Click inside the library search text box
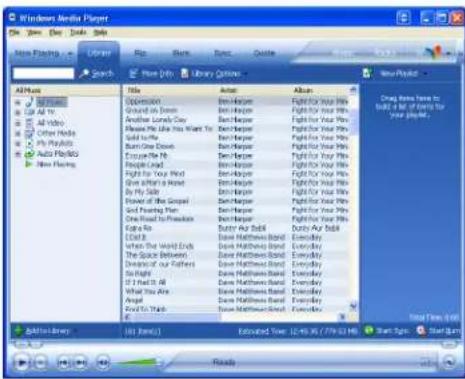This screenshot has width=465, height=379. point(43,73)
